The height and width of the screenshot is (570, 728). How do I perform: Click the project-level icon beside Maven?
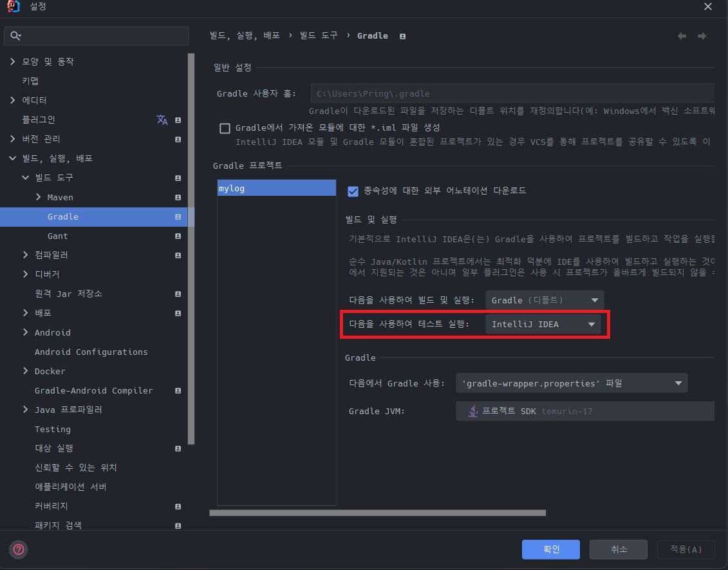(178, 198)
